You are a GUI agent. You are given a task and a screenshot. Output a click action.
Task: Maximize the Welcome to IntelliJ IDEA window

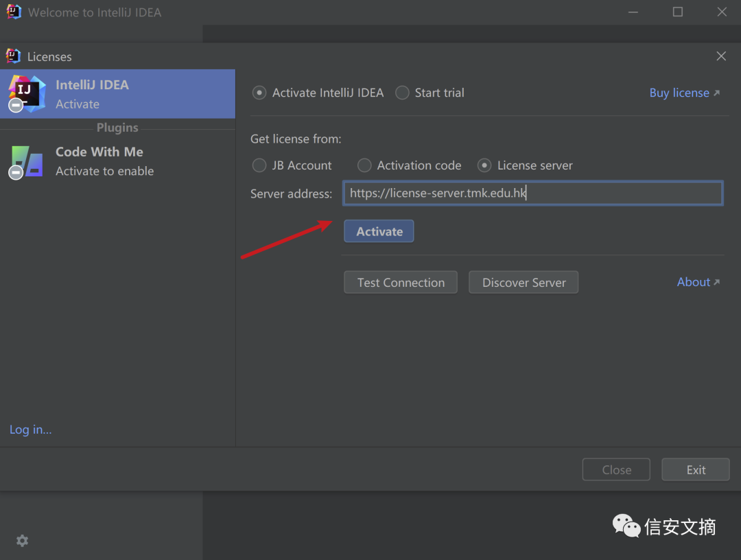click(x=678, y=12)
